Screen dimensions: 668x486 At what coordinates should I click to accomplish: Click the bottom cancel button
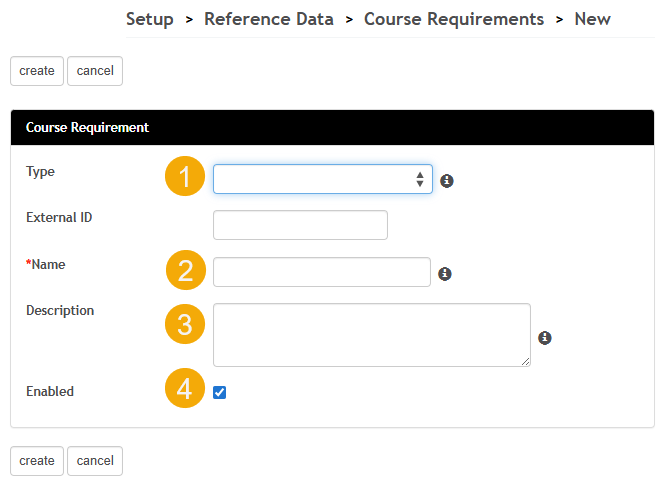pyautogui.click(x=95, y=461)
